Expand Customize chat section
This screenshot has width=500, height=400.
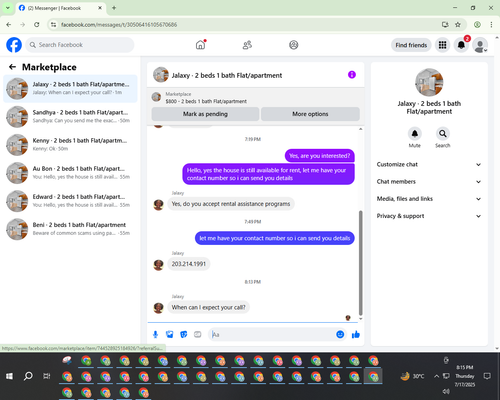tap(429, 164)
